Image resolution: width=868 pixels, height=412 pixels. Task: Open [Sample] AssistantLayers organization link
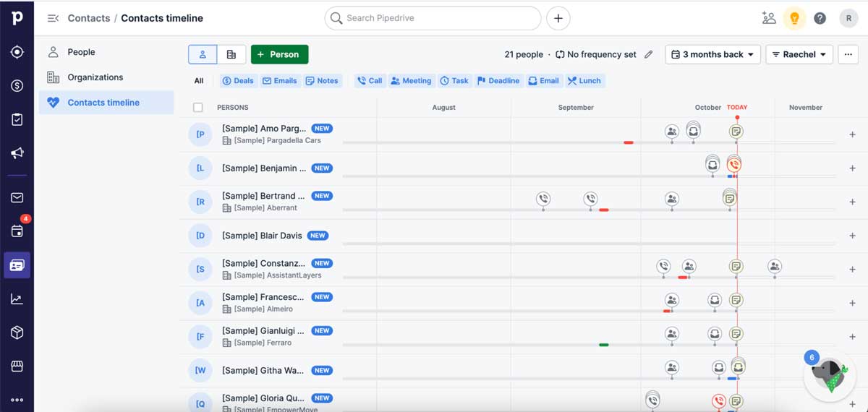[278, 275]
